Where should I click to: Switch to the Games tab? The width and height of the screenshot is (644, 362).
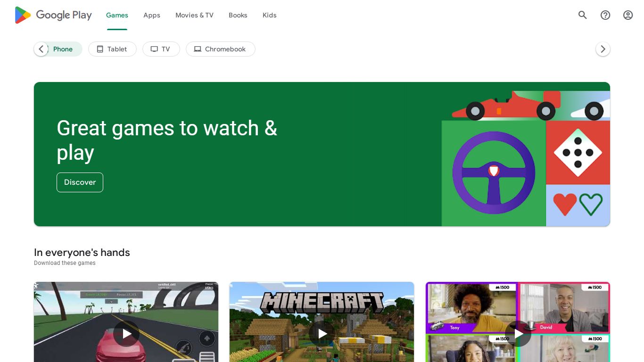[x=117, y=15]
